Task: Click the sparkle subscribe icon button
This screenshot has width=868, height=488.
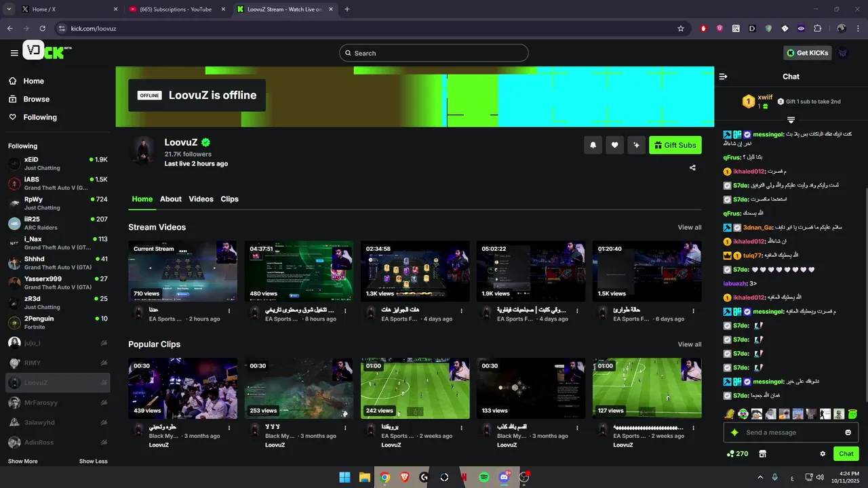Action: (636, 145)
